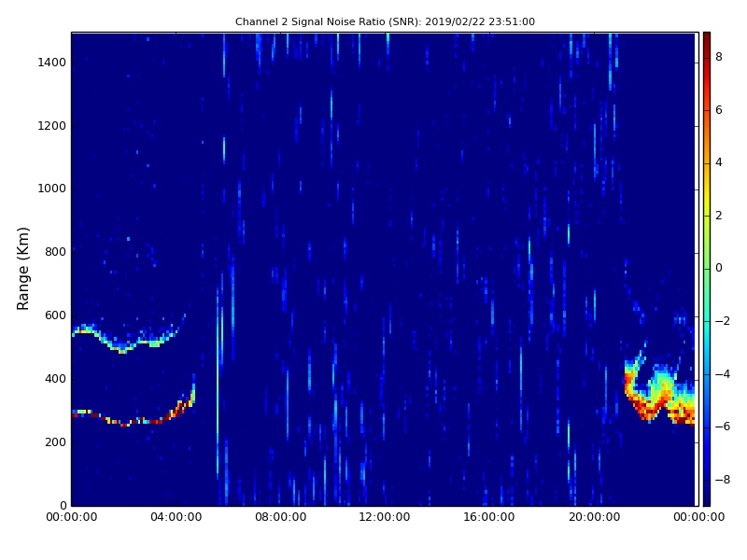Click the colorbar value −4 label

tap(723, 374)
